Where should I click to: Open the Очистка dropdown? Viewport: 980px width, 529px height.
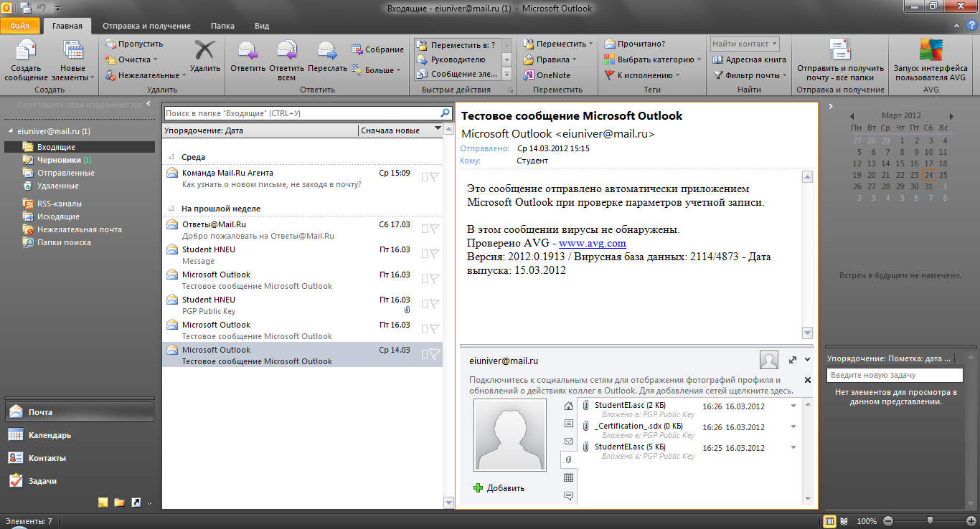131,59
